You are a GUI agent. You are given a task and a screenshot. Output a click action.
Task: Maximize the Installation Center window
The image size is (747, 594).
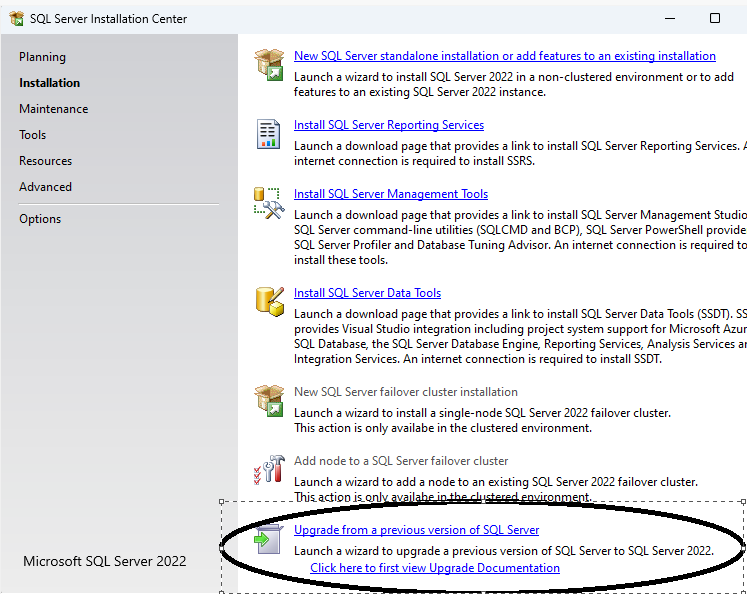(x=715, y=19)
